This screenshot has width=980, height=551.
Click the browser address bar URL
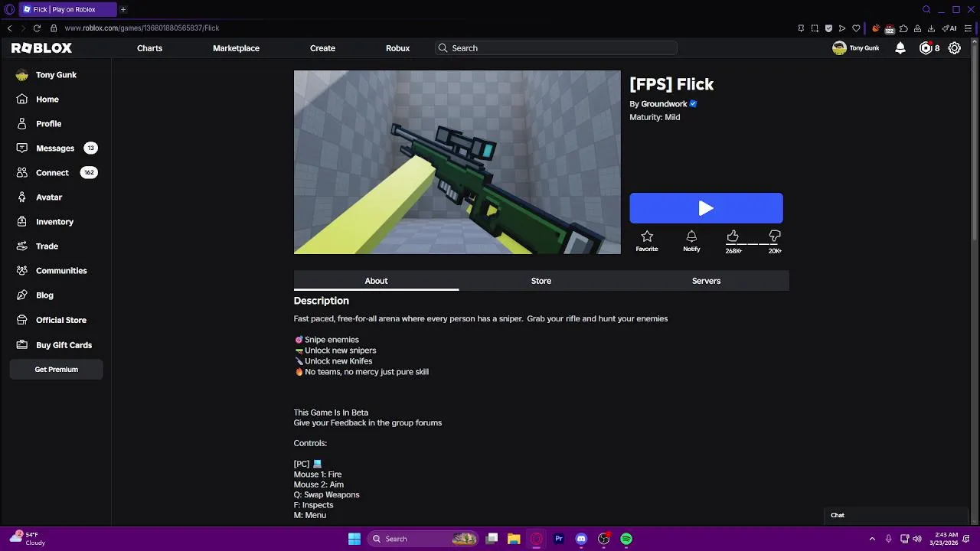142,28
